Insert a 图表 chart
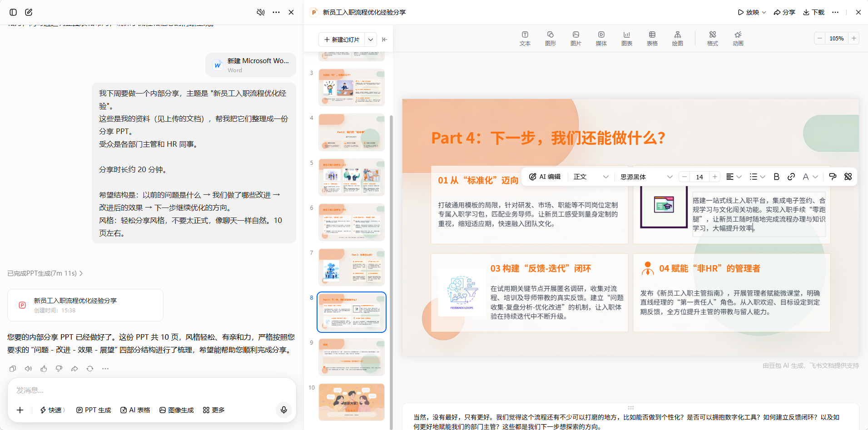The height and width of the screenshot is (430, 868). click(626, 39)
